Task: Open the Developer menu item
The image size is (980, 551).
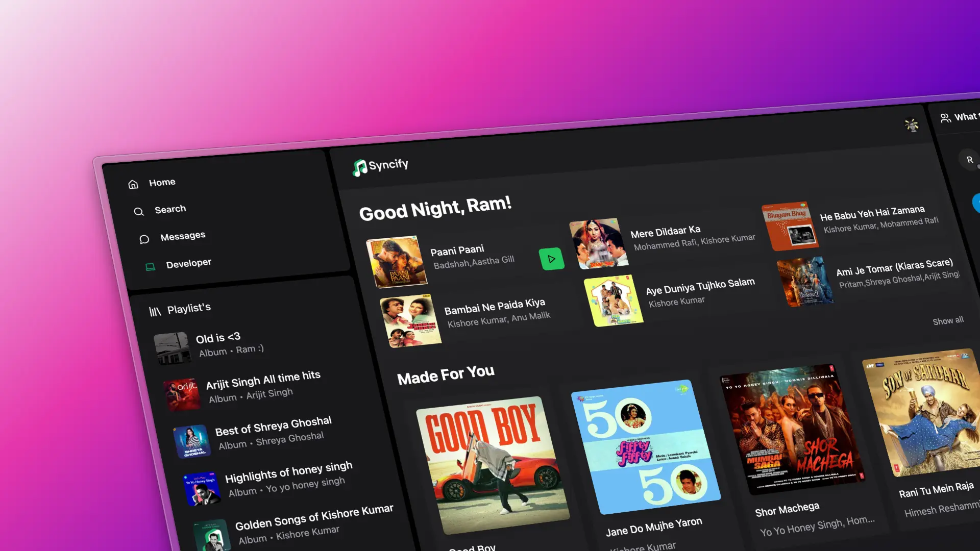Action: pyautogui.click(x=188, y=263)
